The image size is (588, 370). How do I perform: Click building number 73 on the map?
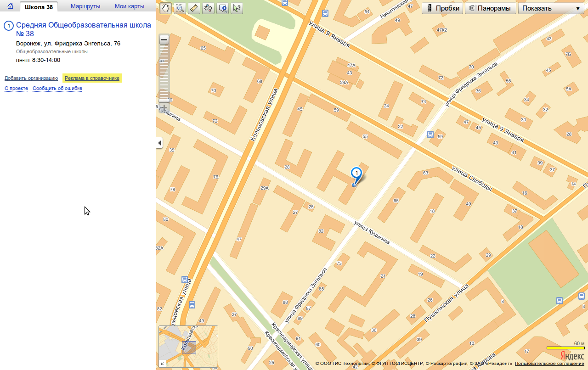point(339,263)
